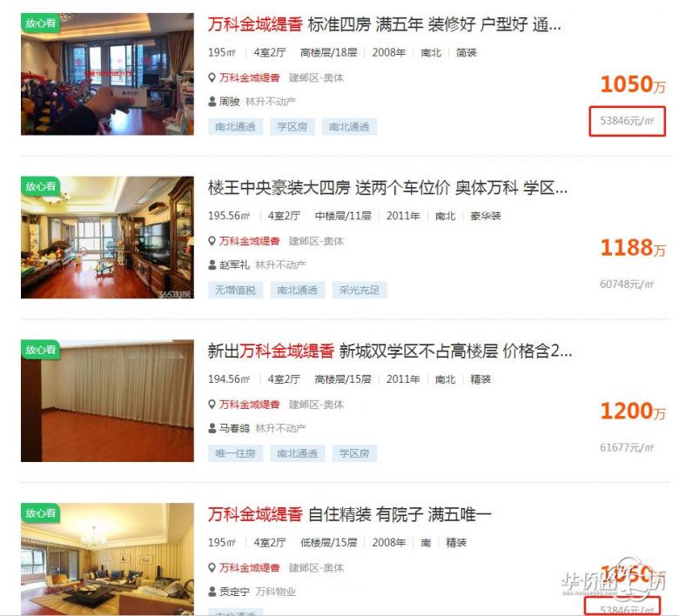Click the 学区房 tag in the first listing
This screenshot has width=679, height=616.
[x=292, y=127]
